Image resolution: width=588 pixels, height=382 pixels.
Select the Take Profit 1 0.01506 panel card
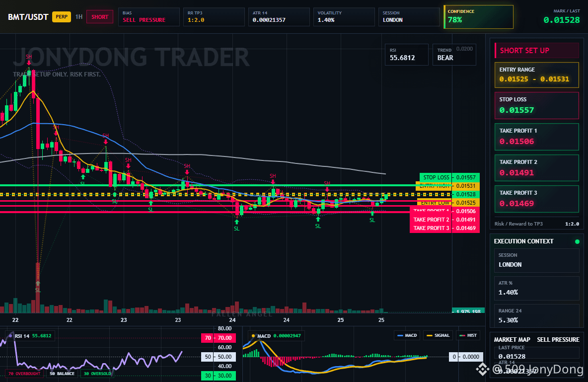point(537,137)
